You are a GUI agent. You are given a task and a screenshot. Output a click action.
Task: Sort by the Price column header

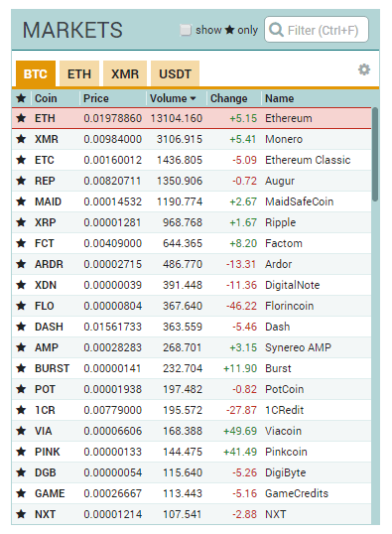coord(96,98)
